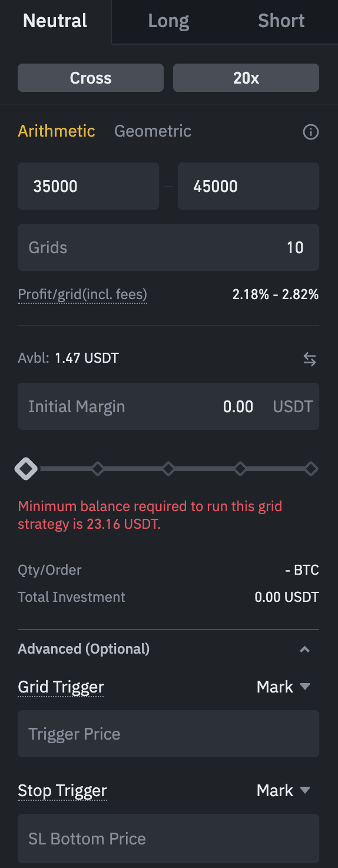
Task: Click the Cross margin mode button
Action: (91, 78)
